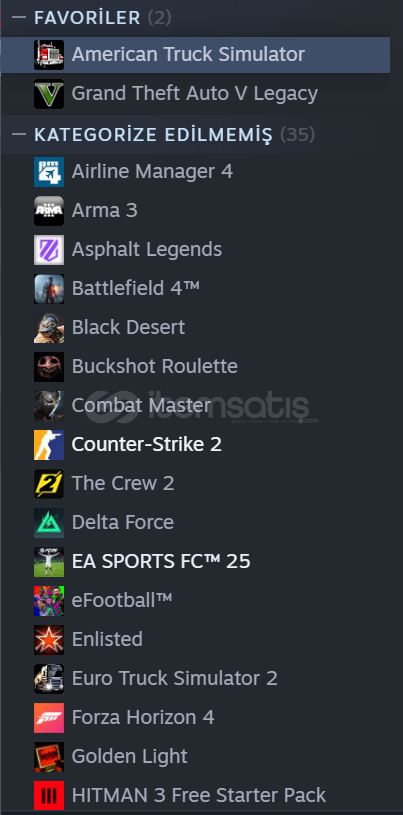Click the Enlisted red star icon
403x815 pixels.
point(49,639)
